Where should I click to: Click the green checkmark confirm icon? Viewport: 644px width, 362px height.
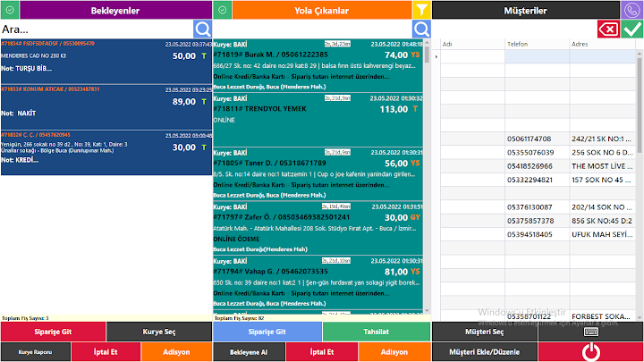point(632,29)
